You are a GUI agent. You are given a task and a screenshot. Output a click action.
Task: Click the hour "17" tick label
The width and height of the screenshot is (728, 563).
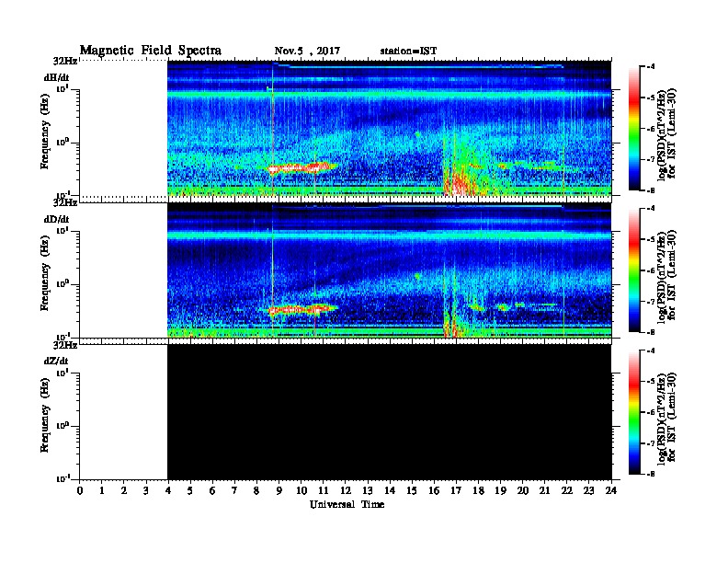click(x=456, y=490)
